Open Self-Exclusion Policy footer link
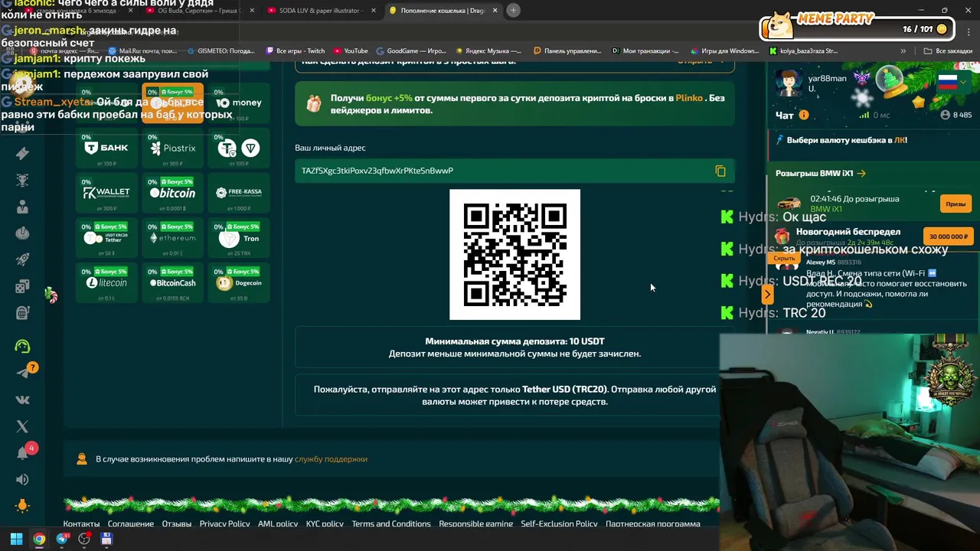This screenshot has width=980, height=551. click(559, 524)
